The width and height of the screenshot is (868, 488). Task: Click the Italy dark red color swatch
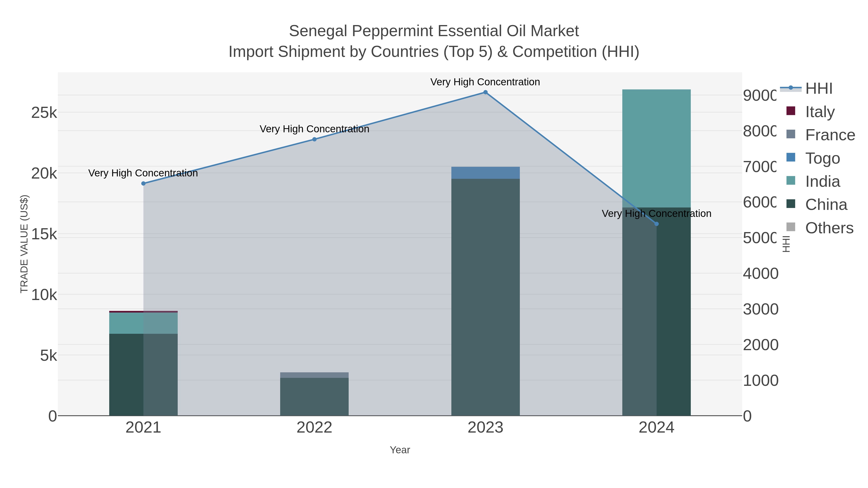(x=791, y=111)
